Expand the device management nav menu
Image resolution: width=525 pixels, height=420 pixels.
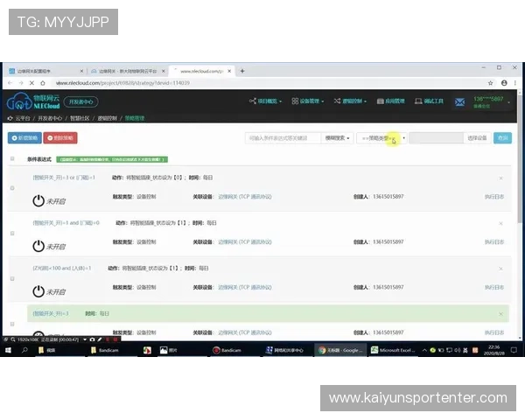click(x=308, y=101)
